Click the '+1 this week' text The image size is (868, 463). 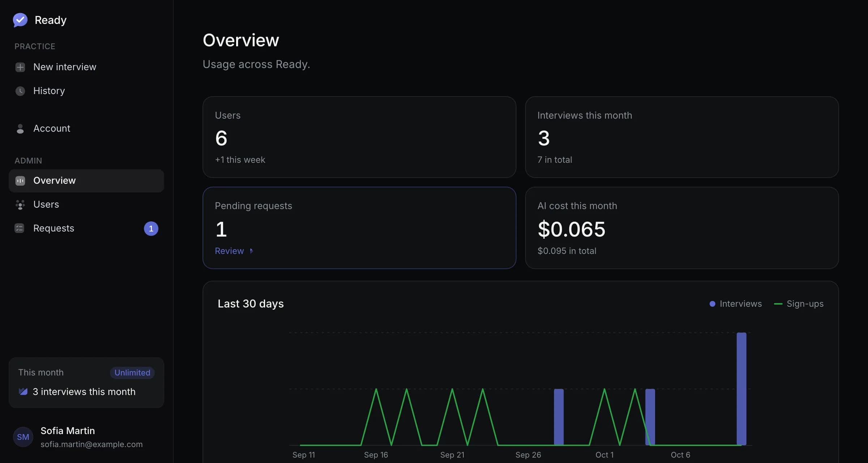[x=240, y=160]
